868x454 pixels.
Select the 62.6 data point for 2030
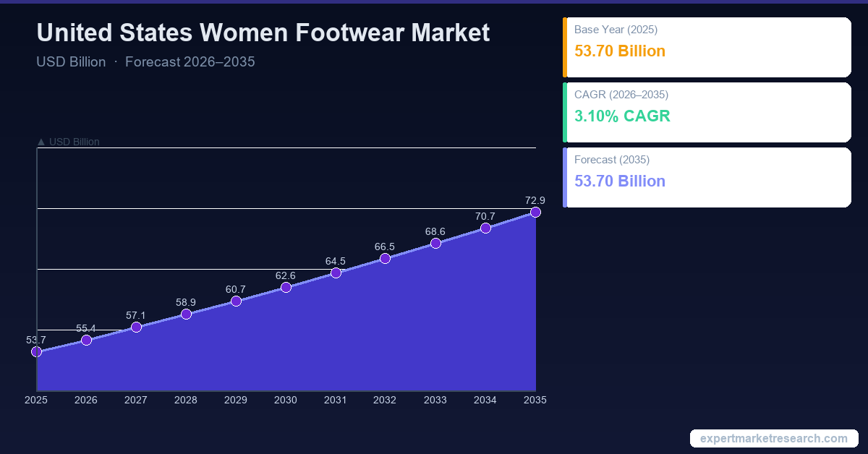[x=286, y=287]
